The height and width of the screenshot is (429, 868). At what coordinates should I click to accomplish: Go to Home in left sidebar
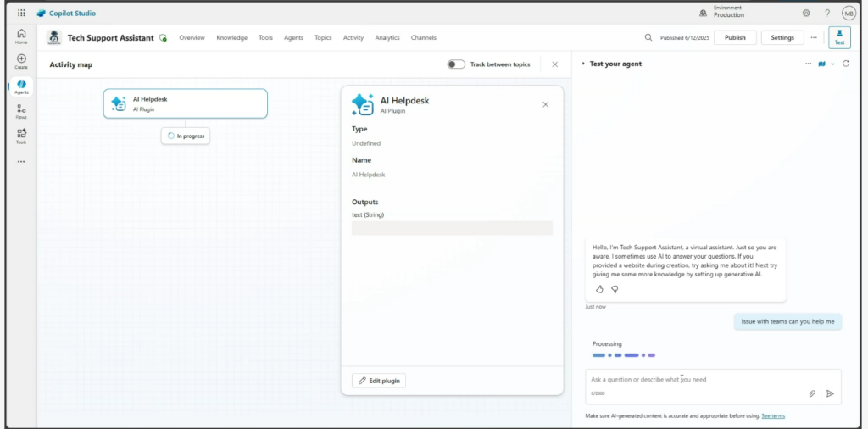pyautogui.click(x=21, y=36)
